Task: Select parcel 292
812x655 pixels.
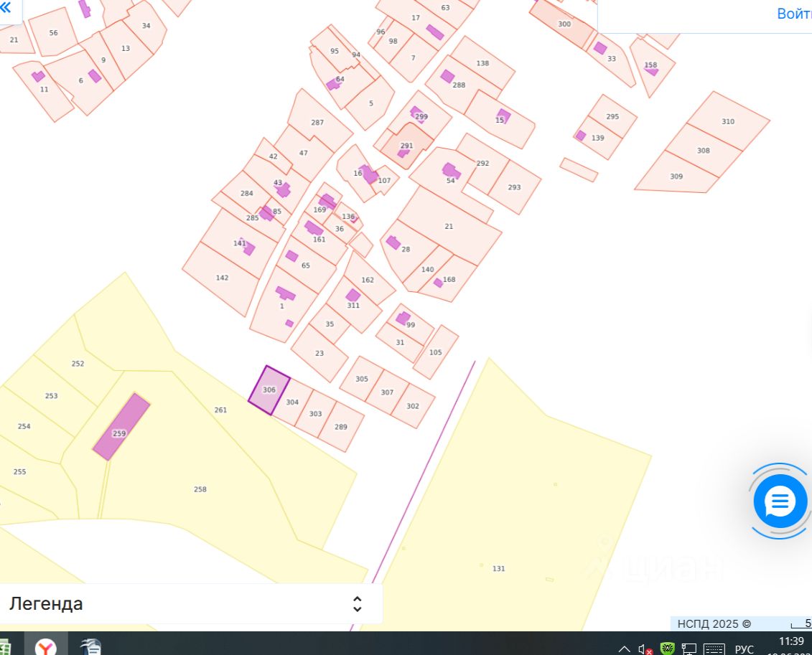Action: (x=482, y=163)
